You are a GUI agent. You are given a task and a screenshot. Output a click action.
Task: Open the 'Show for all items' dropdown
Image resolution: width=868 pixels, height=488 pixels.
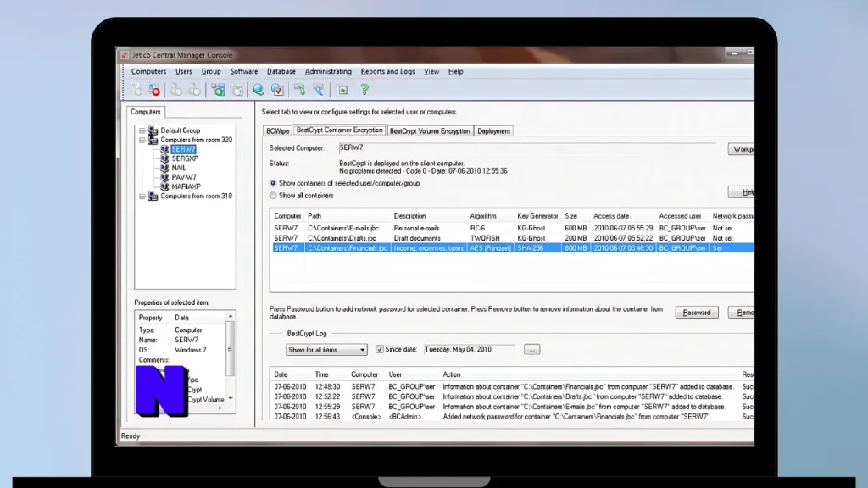point(326,350)
